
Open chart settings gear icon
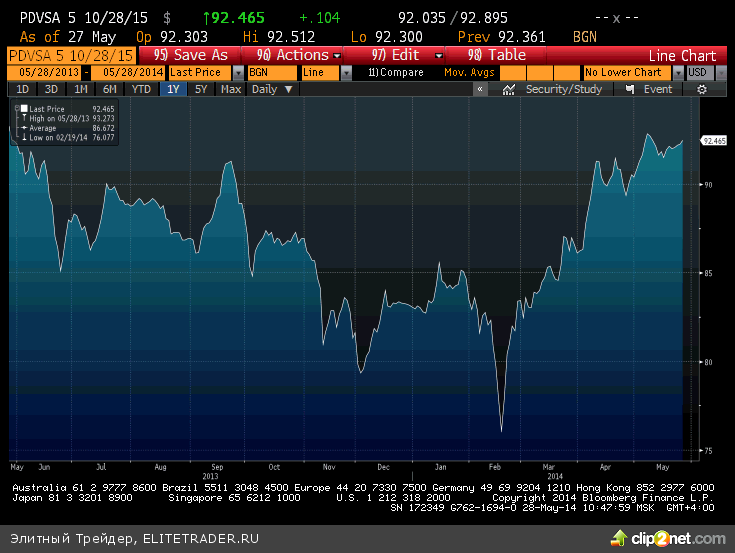(702, 89)
